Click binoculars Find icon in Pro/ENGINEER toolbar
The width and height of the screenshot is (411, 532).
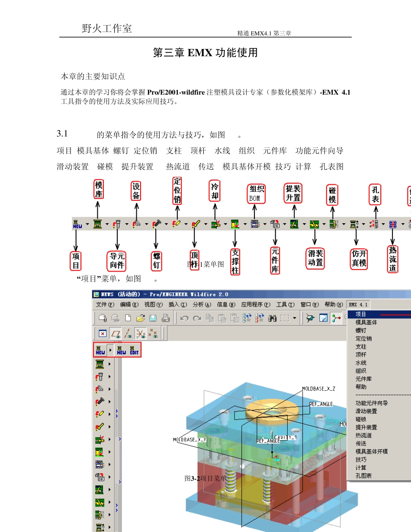273,318
